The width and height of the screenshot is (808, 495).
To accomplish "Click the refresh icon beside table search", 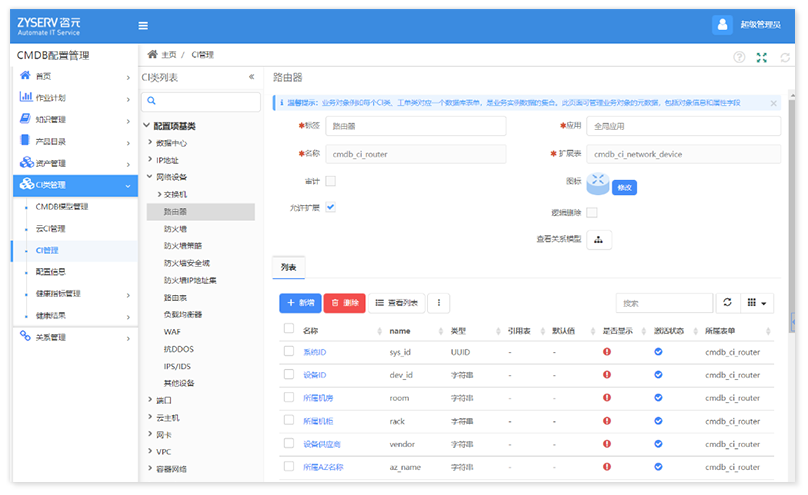I will (727, 302).
